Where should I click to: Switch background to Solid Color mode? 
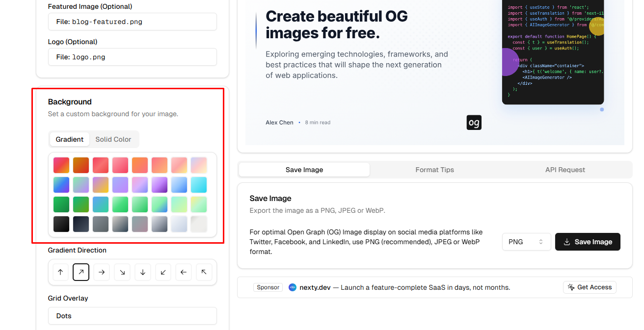[x=113, y=139]
